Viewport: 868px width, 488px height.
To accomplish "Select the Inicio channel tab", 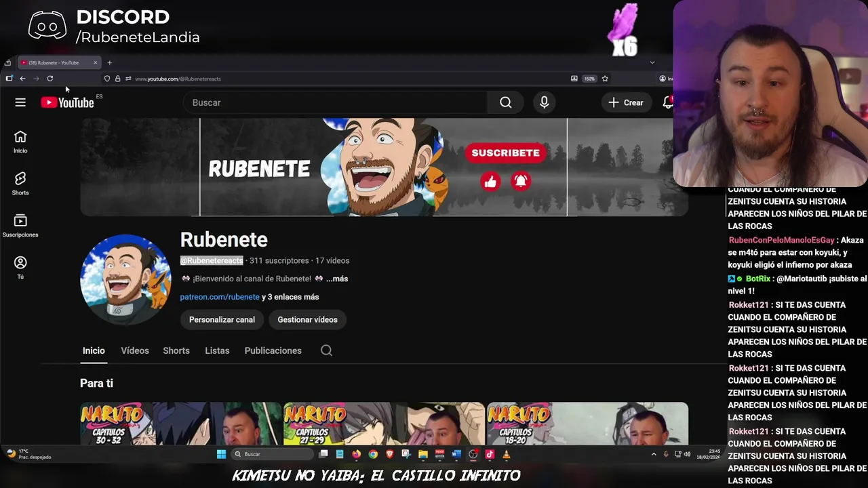I will (94, 350).
